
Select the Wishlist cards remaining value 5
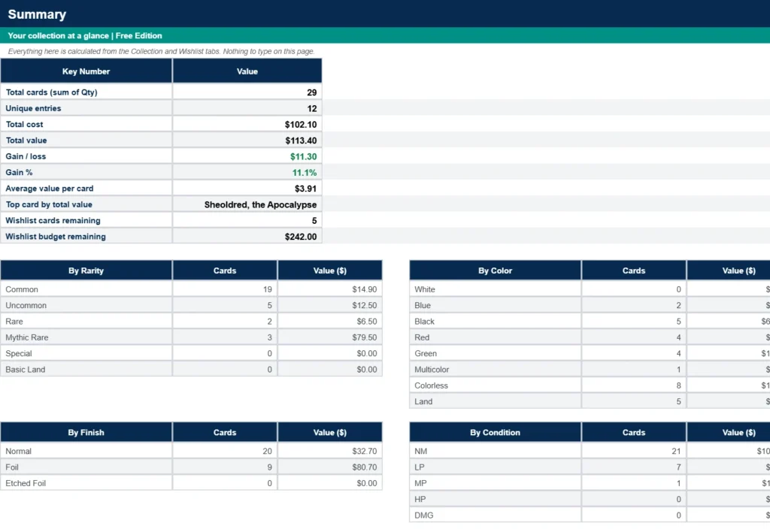tap(247, 221)
